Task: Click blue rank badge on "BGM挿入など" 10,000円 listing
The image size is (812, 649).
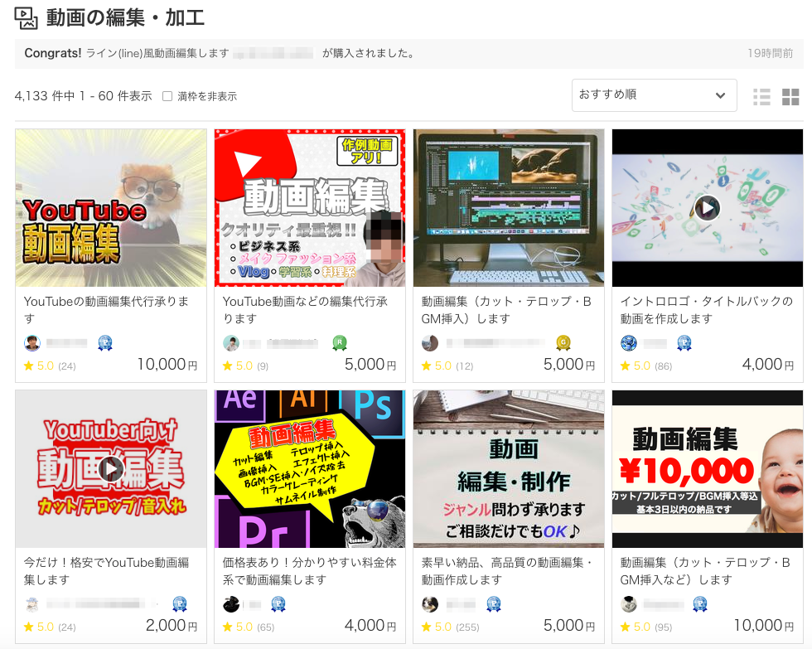Action: pyautogui.click(x=700, y=604)
